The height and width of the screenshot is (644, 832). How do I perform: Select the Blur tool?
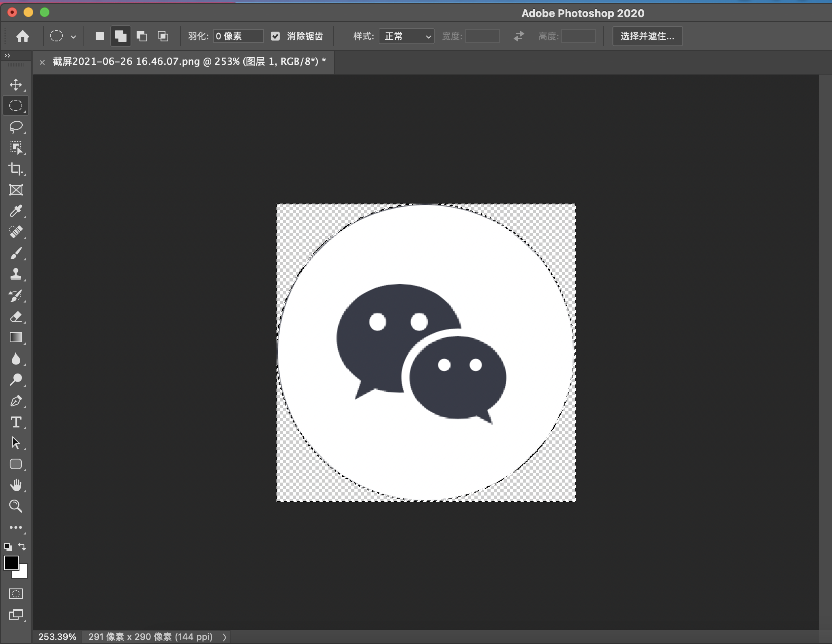point(16,359)
